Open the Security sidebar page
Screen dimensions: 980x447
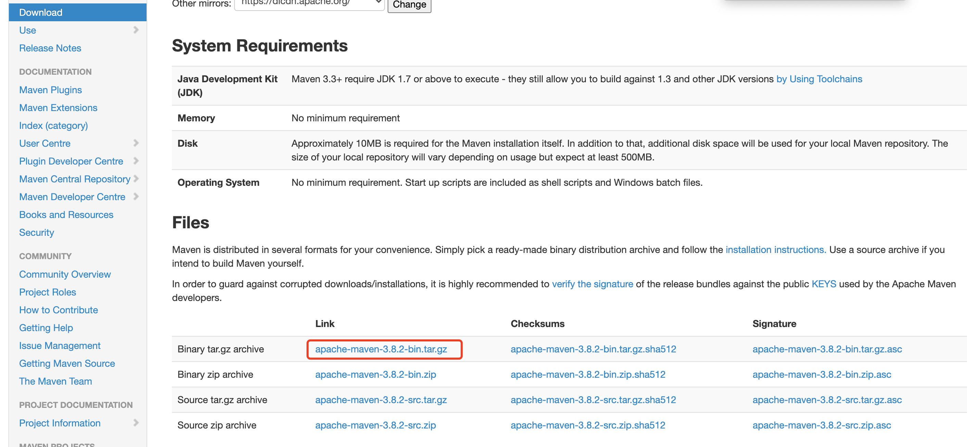click(37, 232)
